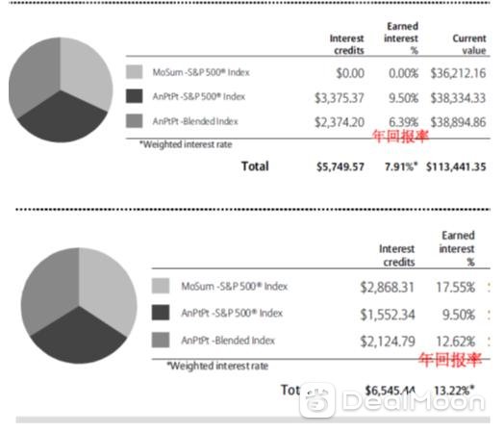
Task: Select the top pie chart
Action: (61, 89)
